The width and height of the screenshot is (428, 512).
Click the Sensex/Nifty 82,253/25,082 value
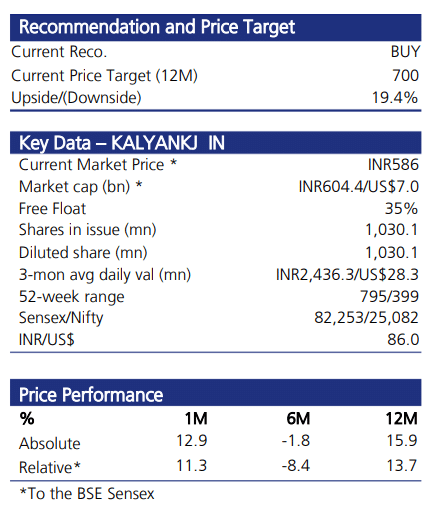[366, 318]
